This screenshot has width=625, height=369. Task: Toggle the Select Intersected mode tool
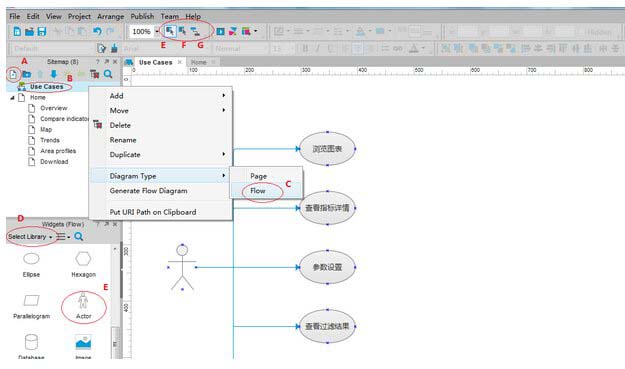click(x=170, y=31)
